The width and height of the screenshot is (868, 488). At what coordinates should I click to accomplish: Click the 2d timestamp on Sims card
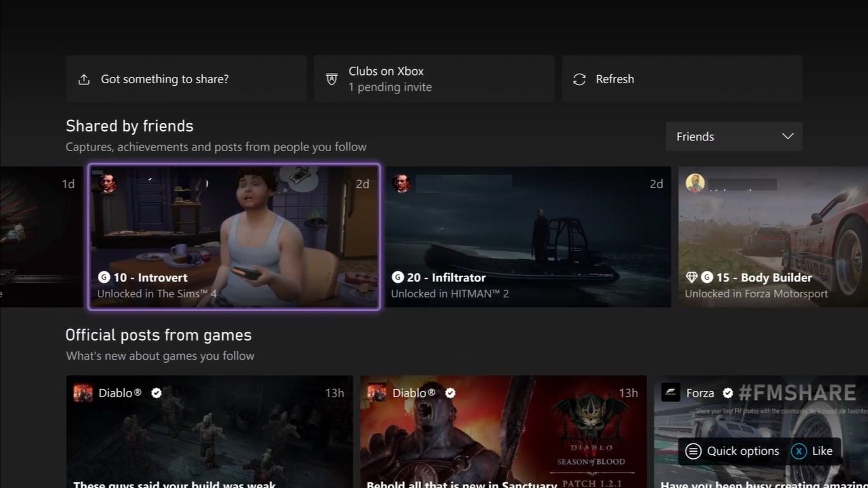(362, 184)
